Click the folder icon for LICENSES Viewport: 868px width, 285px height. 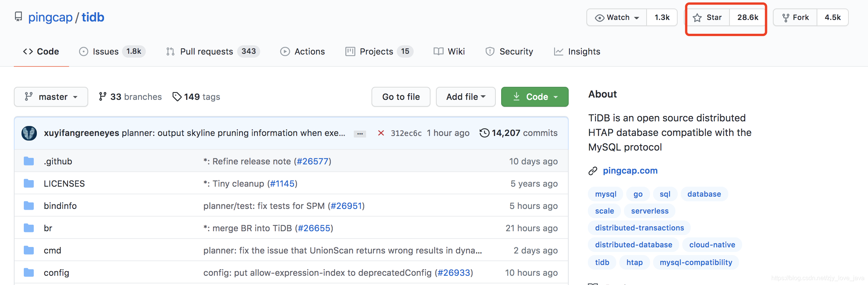coord(29,184)
